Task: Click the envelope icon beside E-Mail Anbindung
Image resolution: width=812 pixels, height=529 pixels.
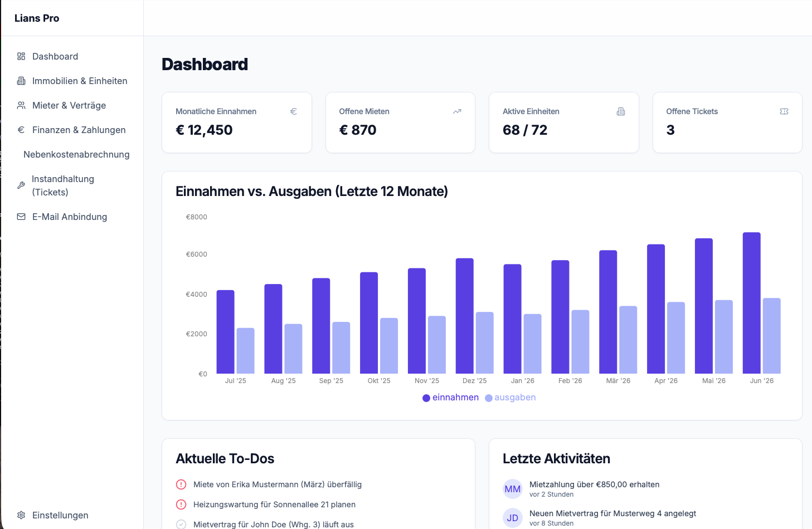Action: [x=21, y=217]
